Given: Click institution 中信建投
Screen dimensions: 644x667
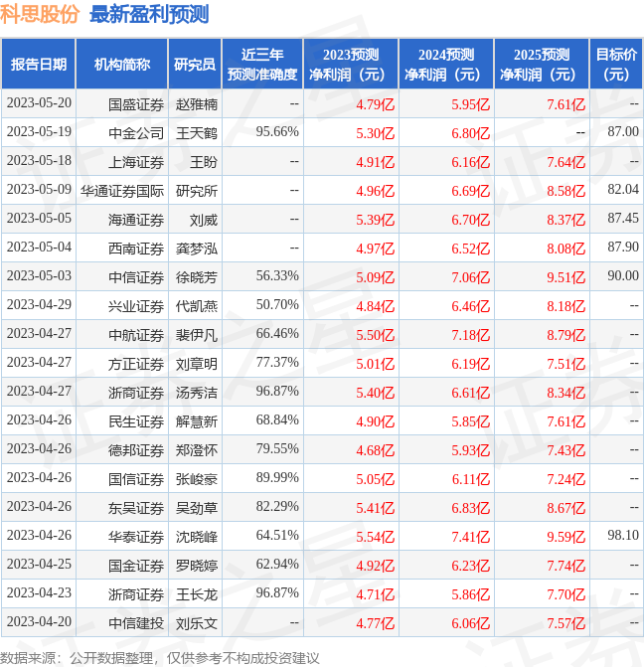Looking at the screenshot, I should 136,623.
